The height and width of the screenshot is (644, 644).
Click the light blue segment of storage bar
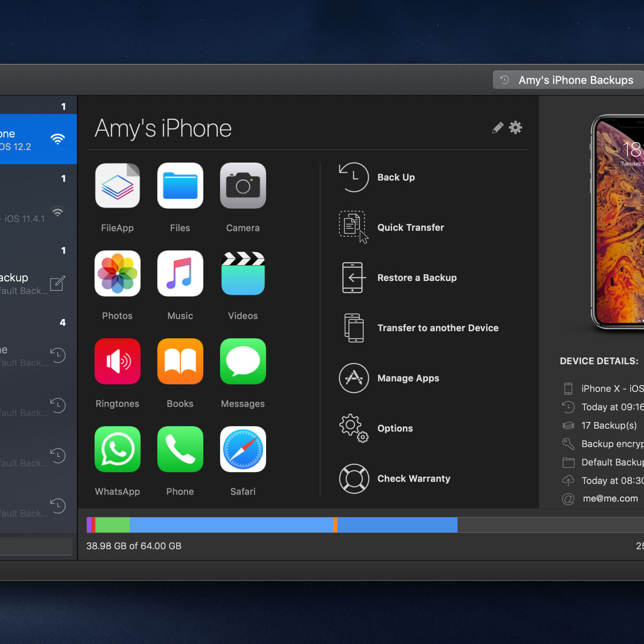click(231, 525)
